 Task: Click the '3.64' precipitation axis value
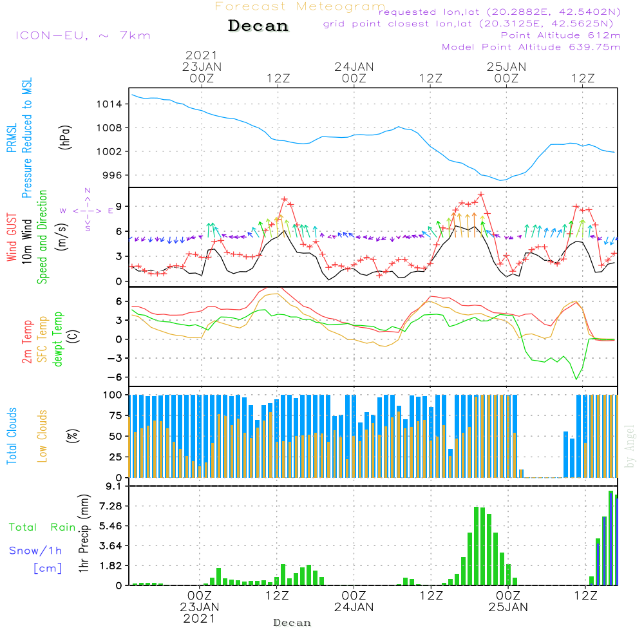(111, 546)
